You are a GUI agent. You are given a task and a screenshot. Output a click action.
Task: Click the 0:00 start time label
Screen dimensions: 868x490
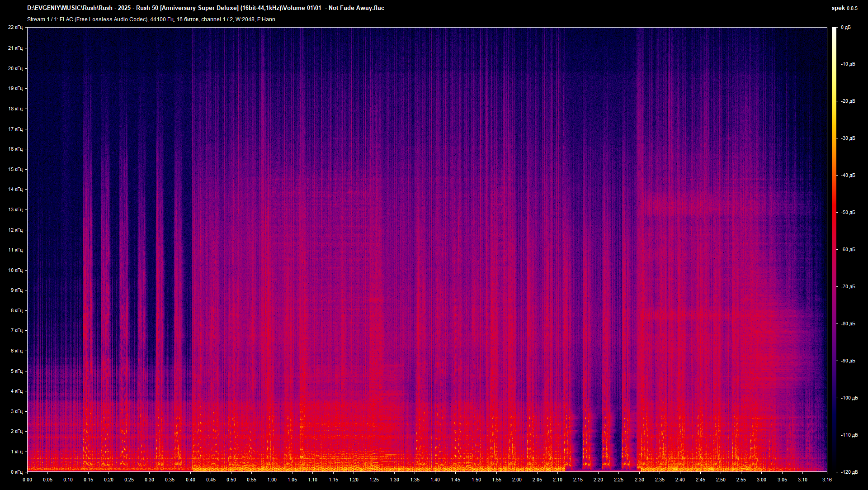[x=27, y=480]
